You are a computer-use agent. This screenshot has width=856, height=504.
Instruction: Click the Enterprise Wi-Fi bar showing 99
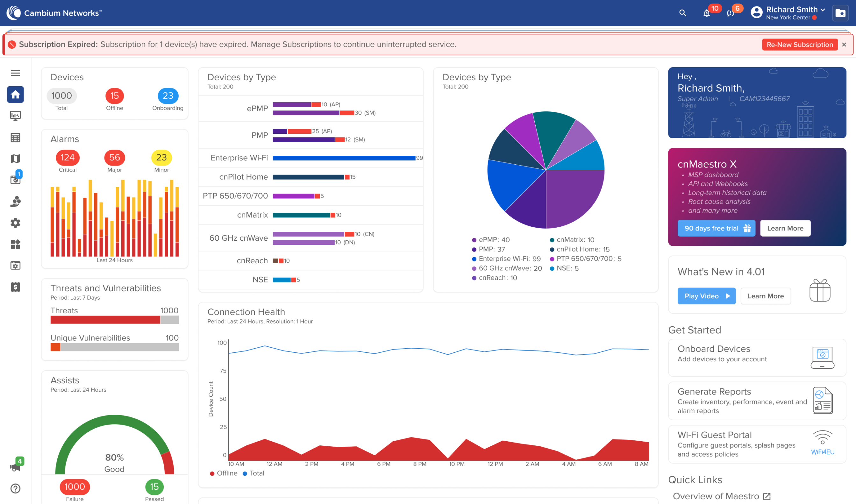click(344, 158)
